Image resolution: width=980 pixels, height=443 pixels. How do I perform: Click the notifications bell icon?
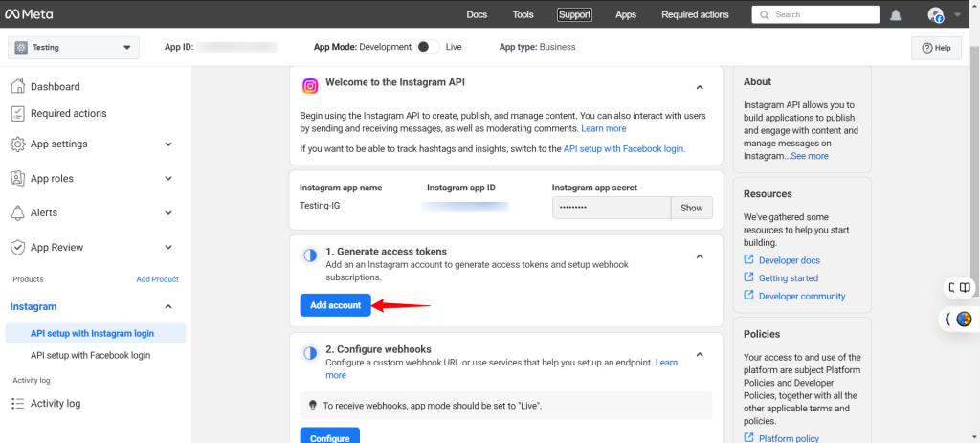pos(896,15)
